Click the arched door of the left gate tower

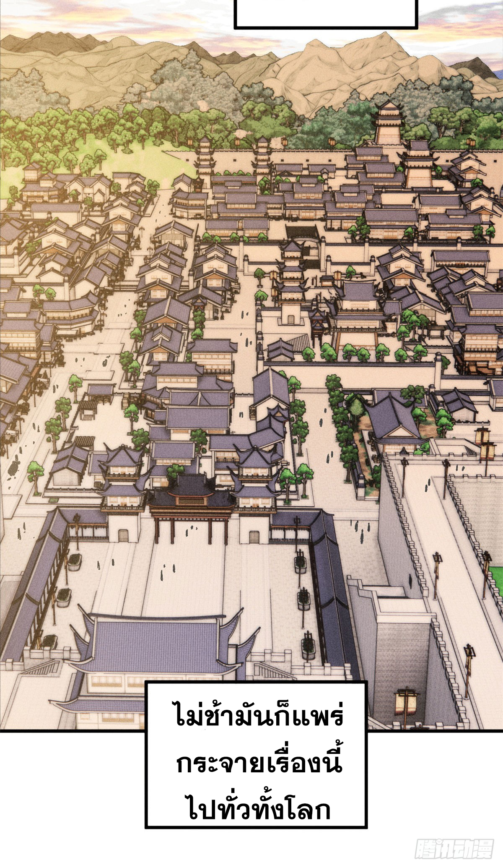(x=123, y=536)
